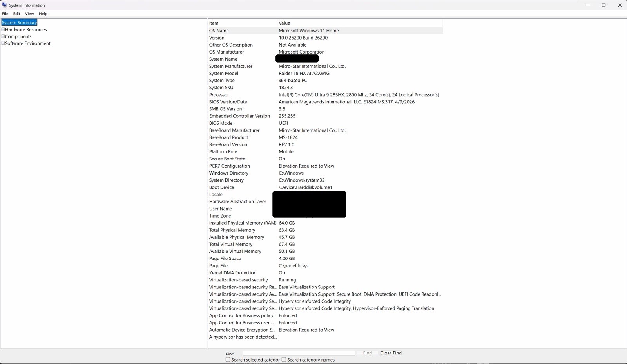Click System SKU value 1824.3

286,88
